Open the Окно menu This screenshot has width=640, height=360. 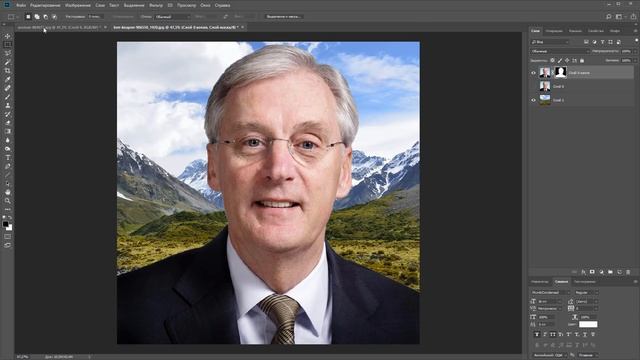tap(205, 5)
